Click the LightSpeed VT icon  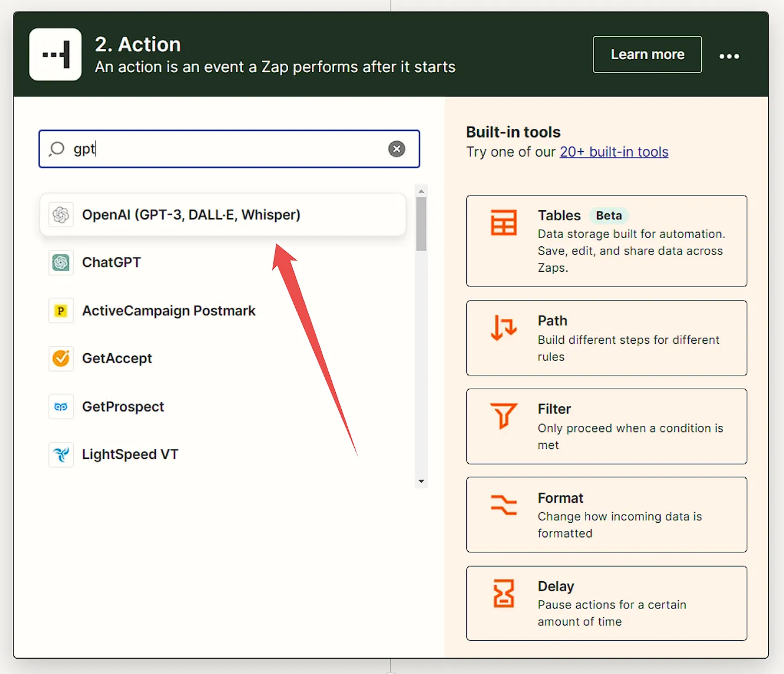61,454
